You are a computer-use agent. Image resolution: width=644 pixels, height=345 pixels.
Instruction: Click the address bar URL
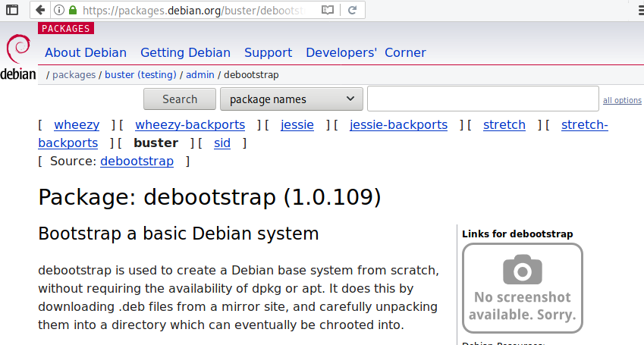tap(193, 11)
